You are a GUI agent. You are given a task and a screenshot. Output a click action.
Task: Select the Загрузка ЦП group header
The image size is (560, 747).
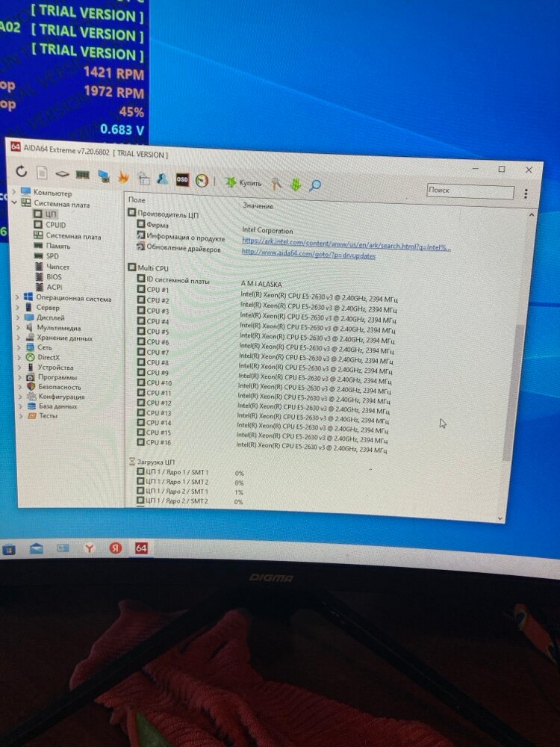(x=152, y=462)
